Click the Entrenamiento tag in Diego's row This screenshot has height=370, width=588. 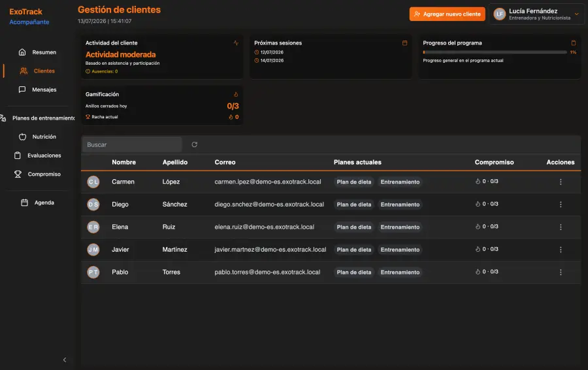400,205
